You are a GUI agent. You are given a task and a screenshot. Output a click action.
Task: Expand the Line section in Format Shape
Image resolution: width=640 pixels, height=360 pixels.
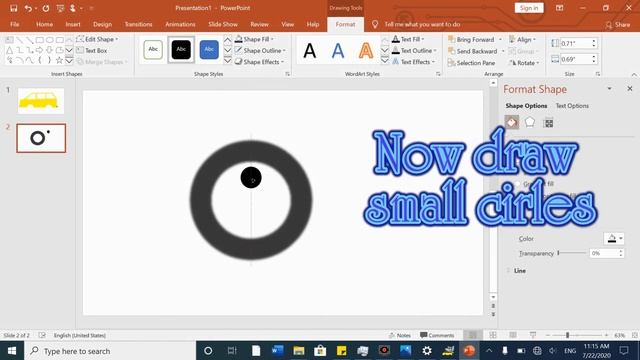520,271
